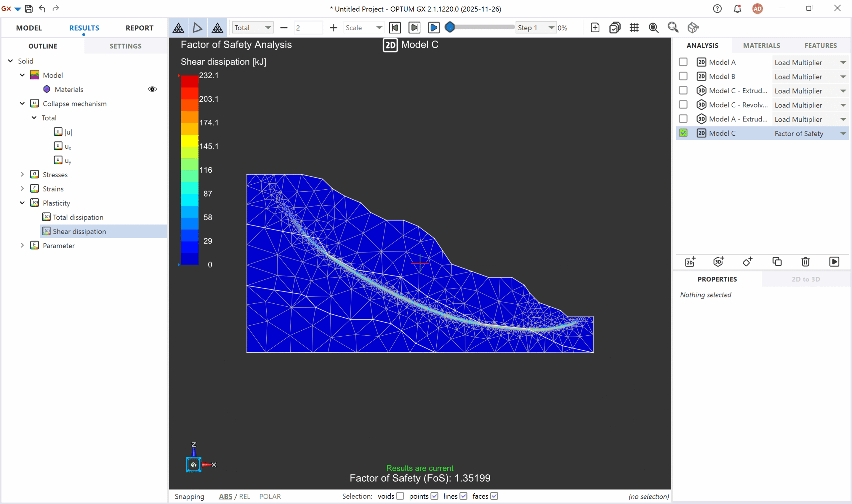Viewport: 852px width, 504px height.
Task: Click the add 3D analysis icon
Action: coord(718,261)
